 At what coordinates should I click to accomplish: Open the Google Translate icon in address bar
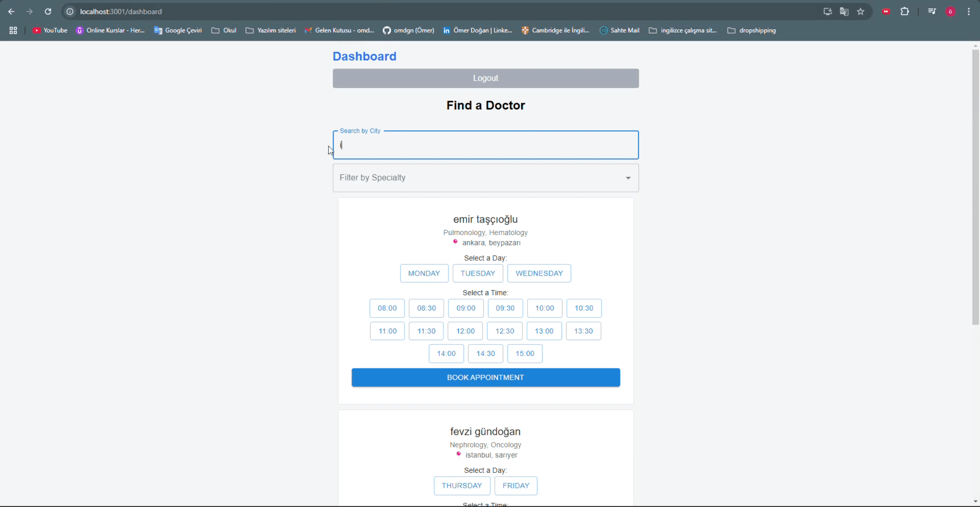844,11
